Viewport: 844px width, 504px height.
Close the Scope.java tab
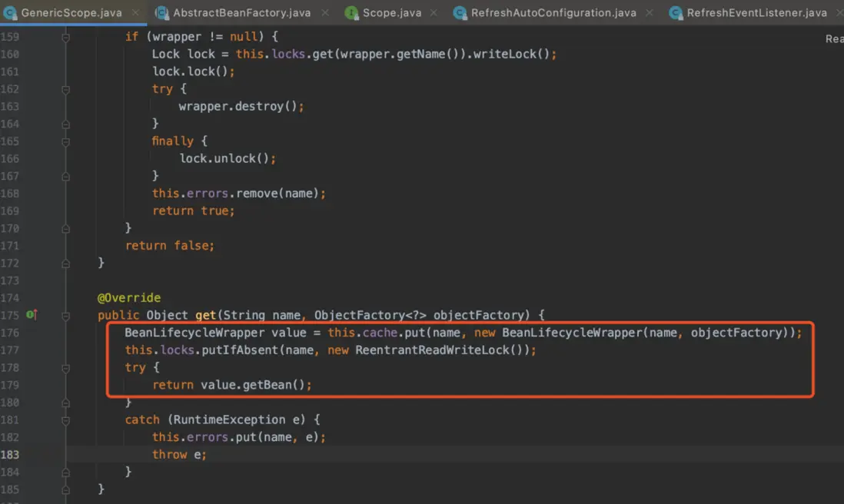pos(434,12)
